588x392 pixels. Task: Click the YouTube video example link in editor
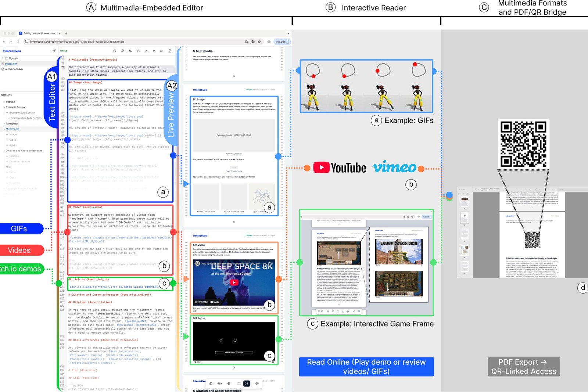[x=120, y=239]
